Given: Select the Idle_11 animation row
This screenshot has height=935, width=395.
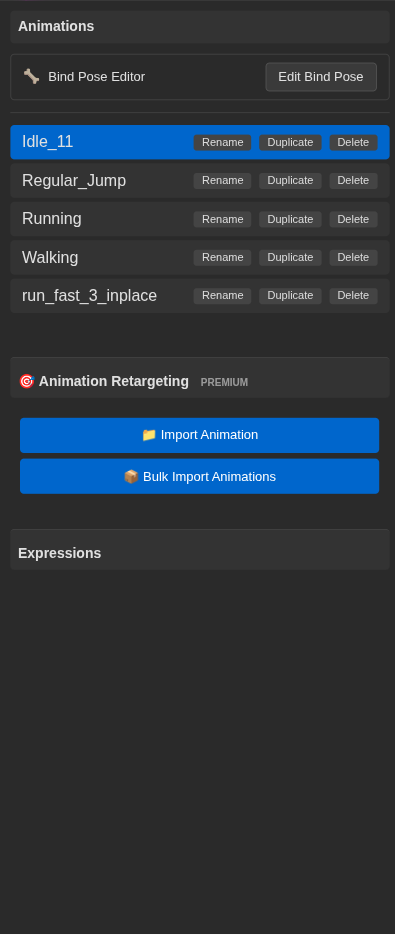Looking at the screenshot, I should (200, 142).
